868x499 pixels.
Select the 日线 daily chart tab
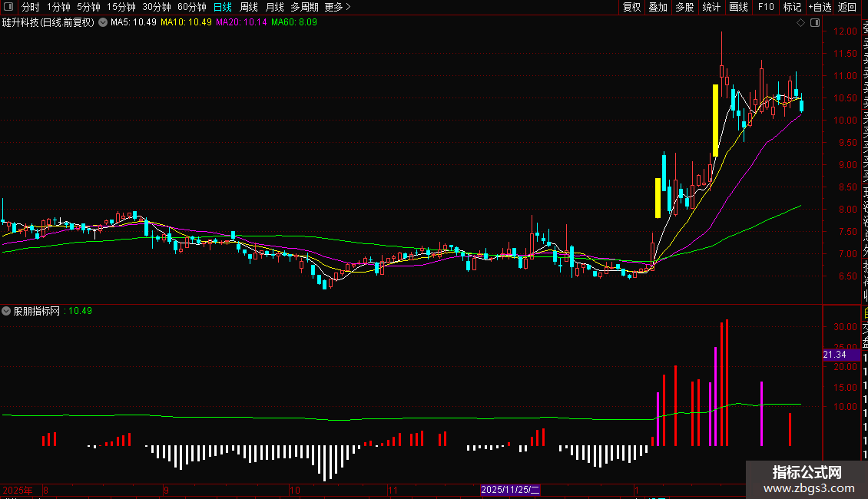(223, 7)
